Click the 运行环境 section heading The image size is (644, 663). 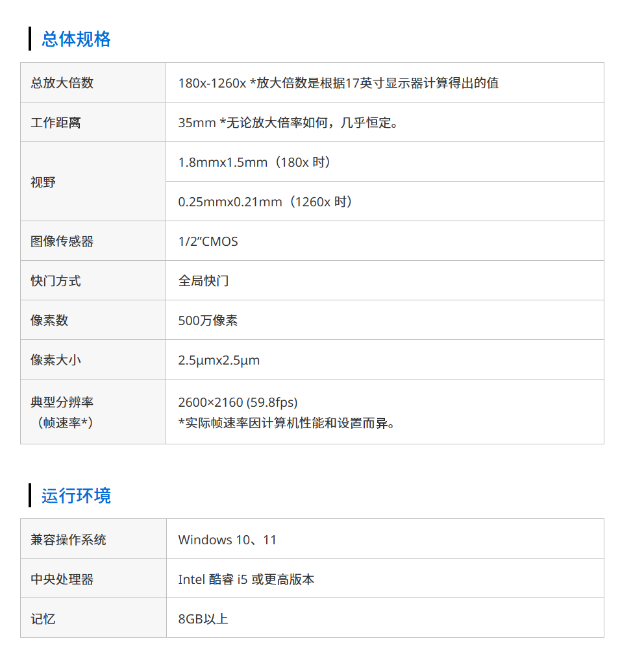pyautogui.click(x=76, y=496)
